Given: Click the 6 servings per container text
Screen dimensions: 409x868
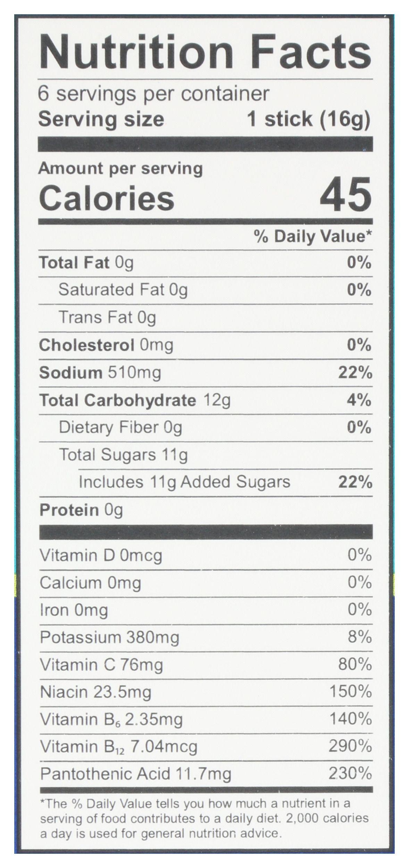Looking at the screenshot, I should 153,94.
